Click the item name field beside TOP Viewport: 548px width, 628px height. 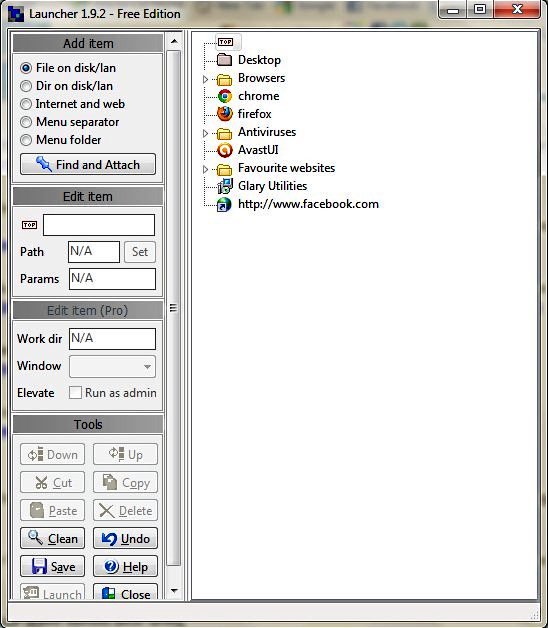click(x=99, y=225)
